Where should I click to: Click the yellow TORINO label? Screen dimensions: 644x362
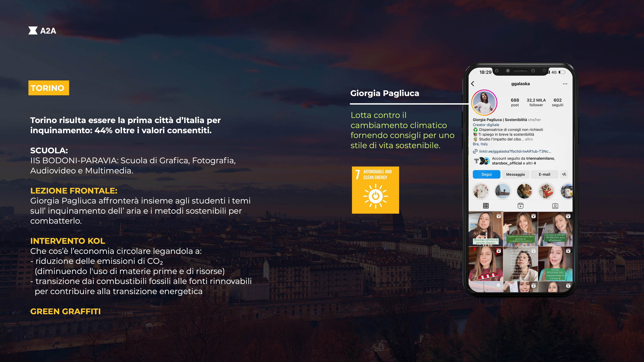coord(49,88)
